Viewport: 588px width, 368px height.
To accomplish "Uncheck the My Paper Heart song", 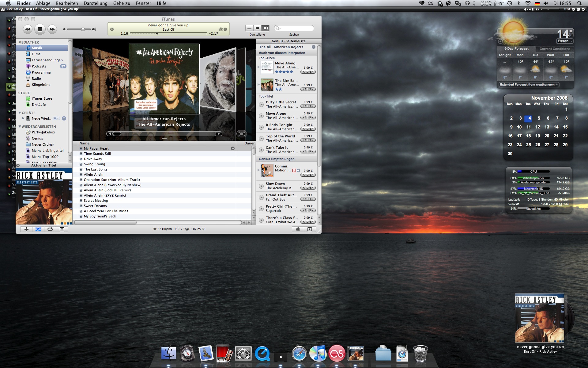I will [81, 148].
